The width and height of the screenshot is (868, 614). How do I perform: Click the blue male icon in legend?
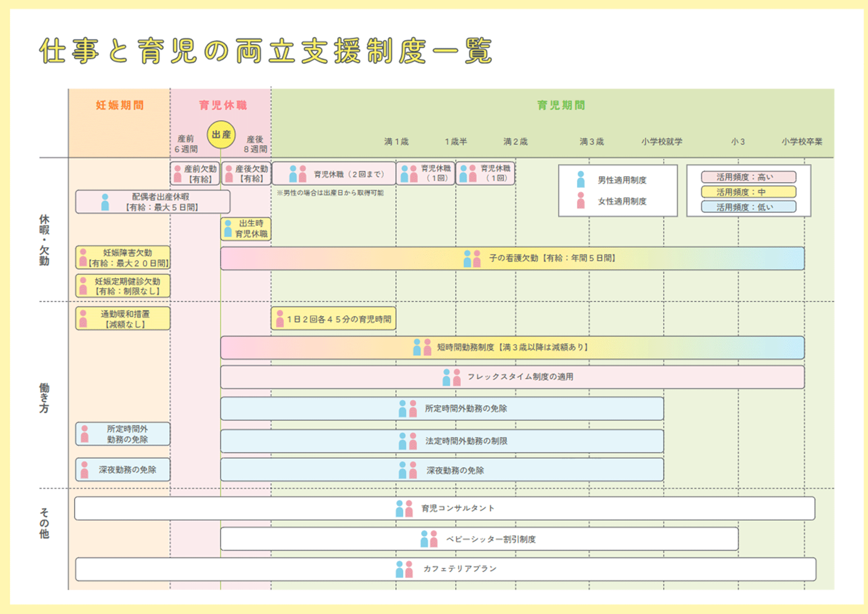click(581, 179)
